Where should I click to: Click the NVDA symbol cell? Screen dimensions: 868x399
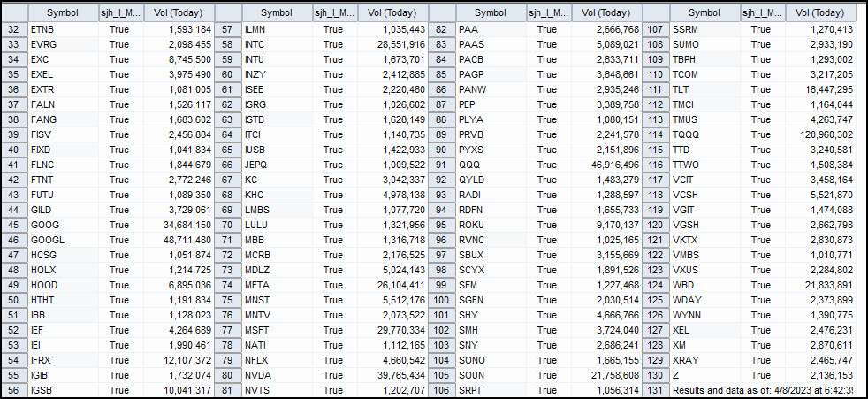[x=277, y=375]
